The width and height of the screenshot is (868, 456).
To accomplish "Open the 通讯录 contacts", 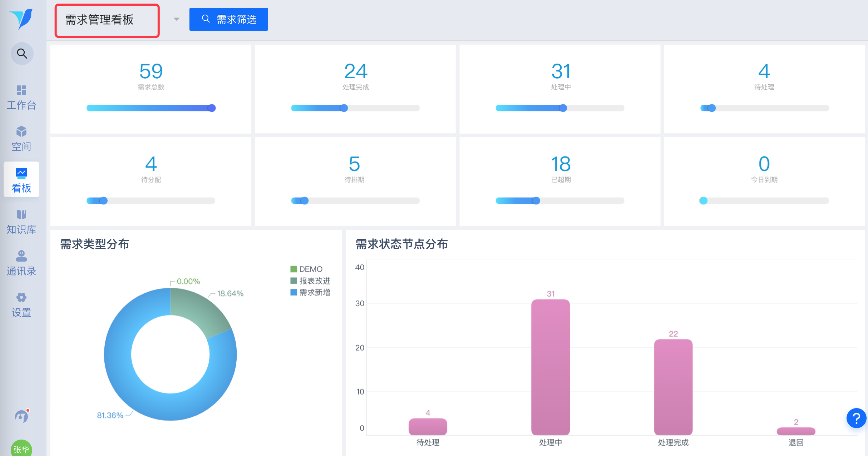I will pos(21,263).
